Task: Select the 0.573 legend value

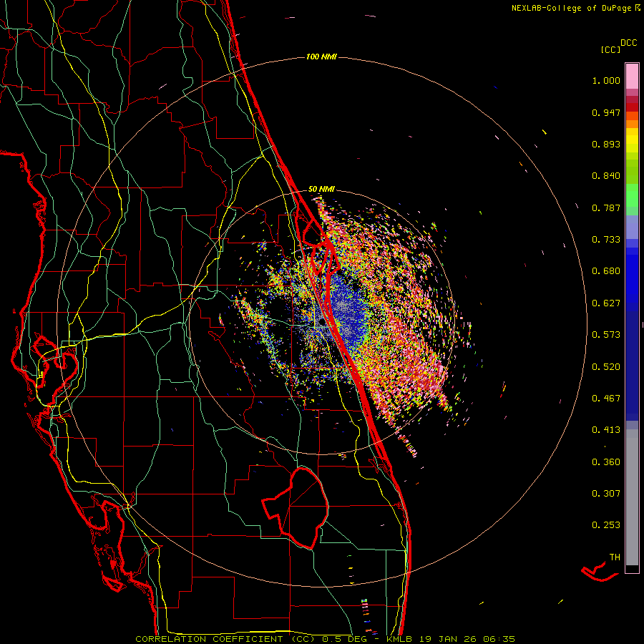Action: 606,335
